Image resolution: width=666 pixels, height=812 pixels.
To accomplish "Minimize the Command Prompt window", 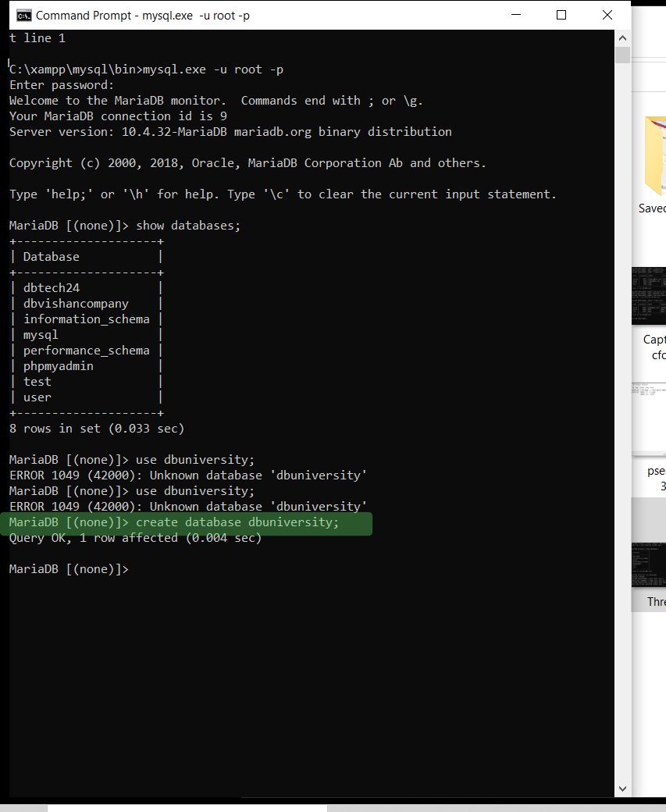I will [518, 15].
